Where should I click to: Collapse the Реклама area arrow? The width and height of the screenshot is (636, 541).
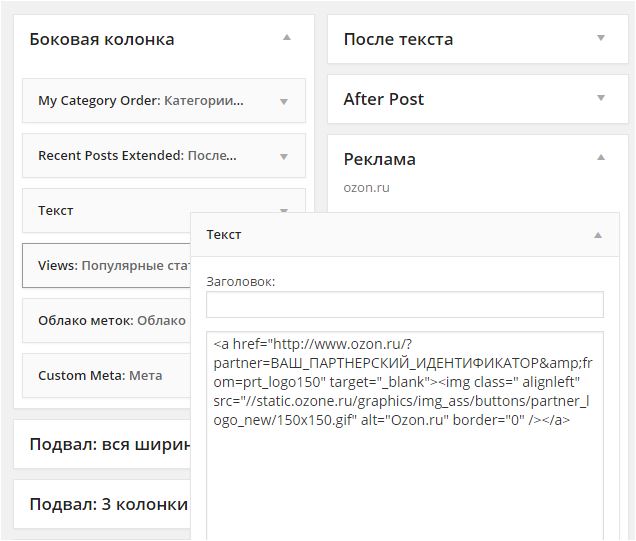coord(601,157)
